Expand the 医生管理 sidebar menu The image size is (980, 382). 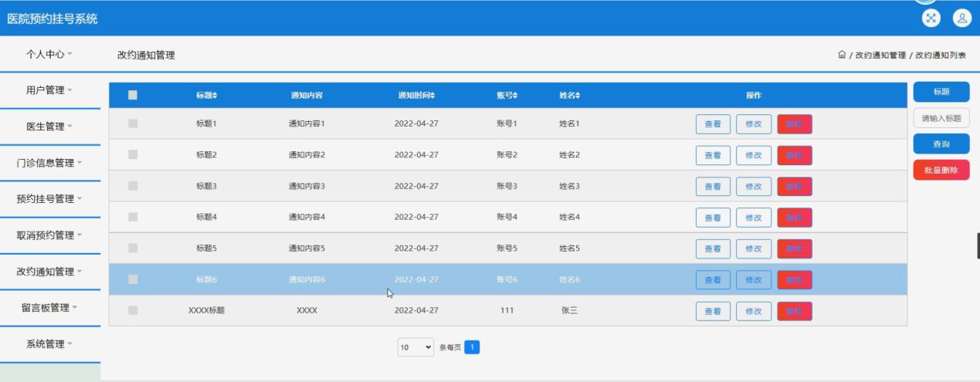(50, 127)
